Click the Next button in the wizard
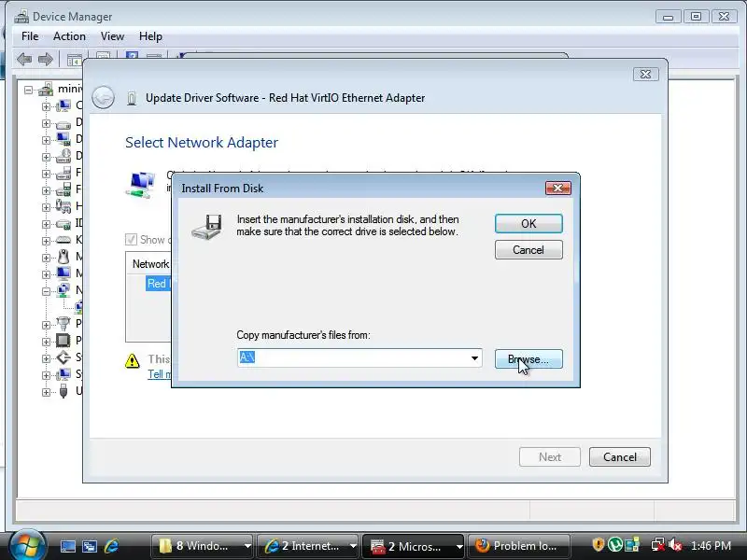Image resolution: width=747 pixels, height=560 pixels. tap(550, 456)
